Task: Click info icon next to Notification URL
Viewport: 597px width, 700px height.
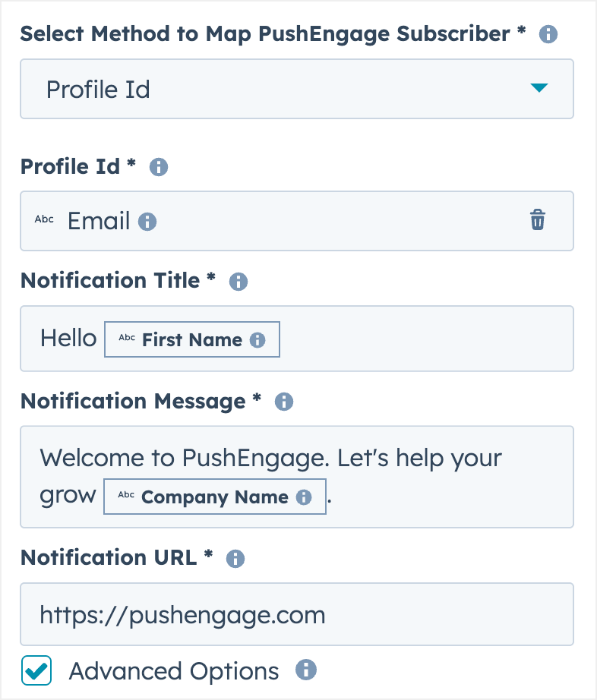Action: point(235,559)
